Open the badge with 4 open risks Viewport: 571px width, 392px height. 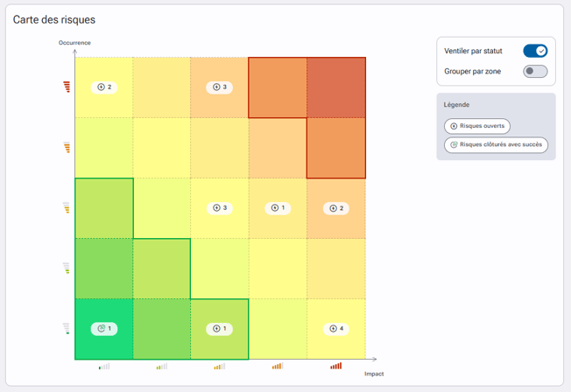pyautogui.click(x=336, y=329)
